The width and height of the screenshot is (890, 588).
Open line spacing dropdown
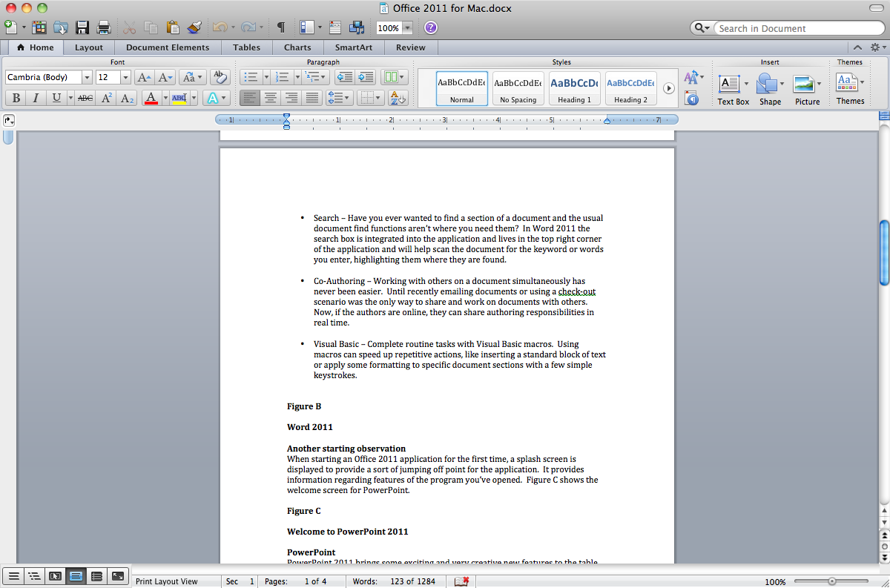click(339, 98)
